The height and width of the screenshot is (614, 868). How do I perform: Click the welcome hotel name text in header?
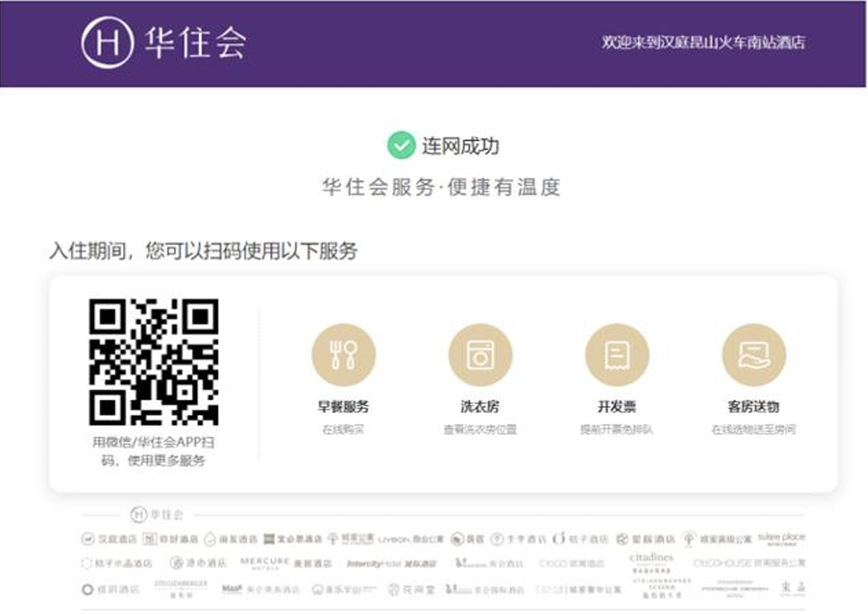click(x=704, y=42)
